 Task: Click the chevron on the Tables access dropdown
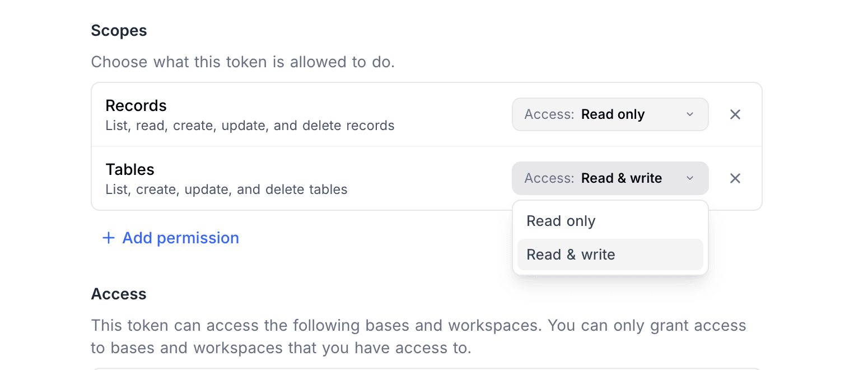click(689, 178)
